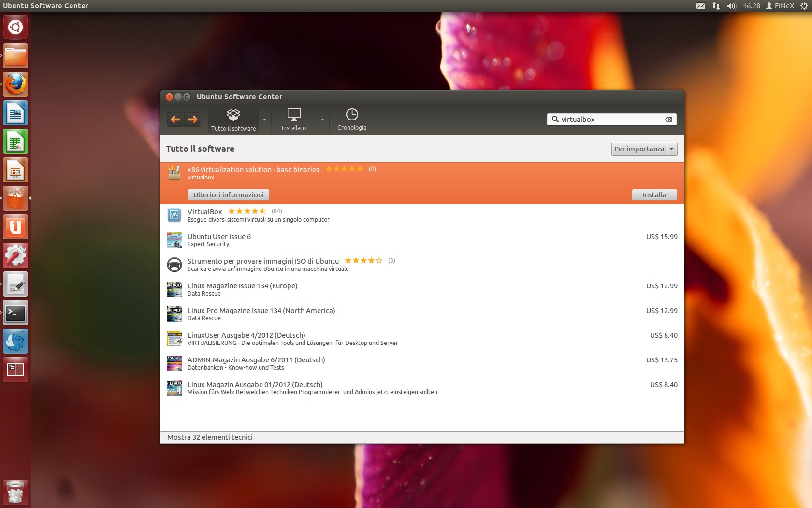Screen dimensions: 812x508
Task: Select Linux Pro Magazine Issue 134 entry
Action: pos(422,314)
